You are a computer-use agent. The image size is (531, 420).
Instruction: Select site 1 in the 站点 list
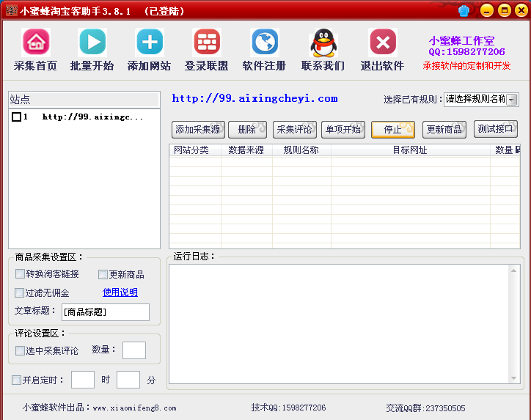click(16, 117)
